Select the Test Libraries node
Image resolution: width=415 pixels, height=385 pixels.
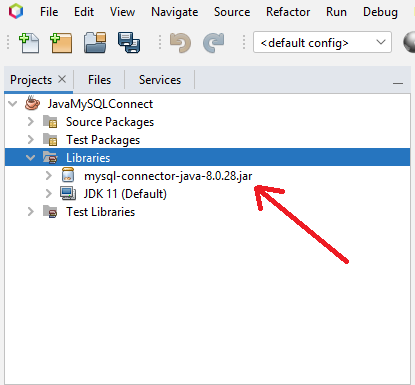click(x=100, y=212)
